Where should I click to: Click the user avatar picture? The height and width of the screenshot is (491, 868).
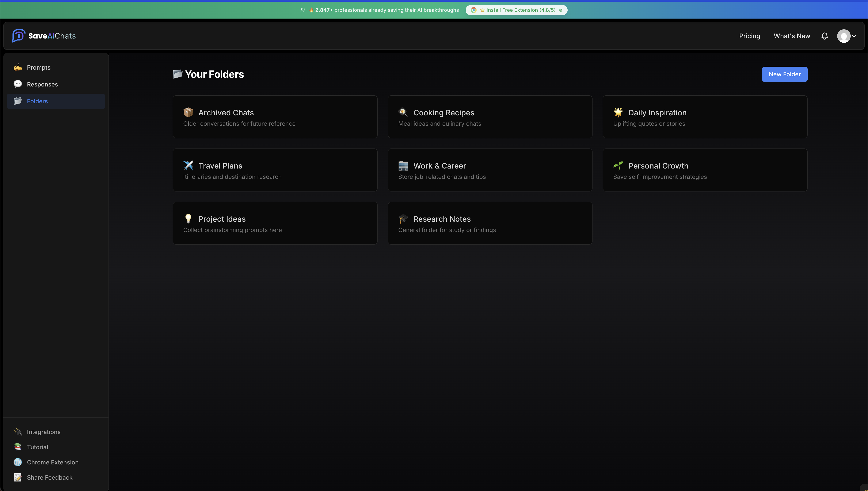[844, 36]
